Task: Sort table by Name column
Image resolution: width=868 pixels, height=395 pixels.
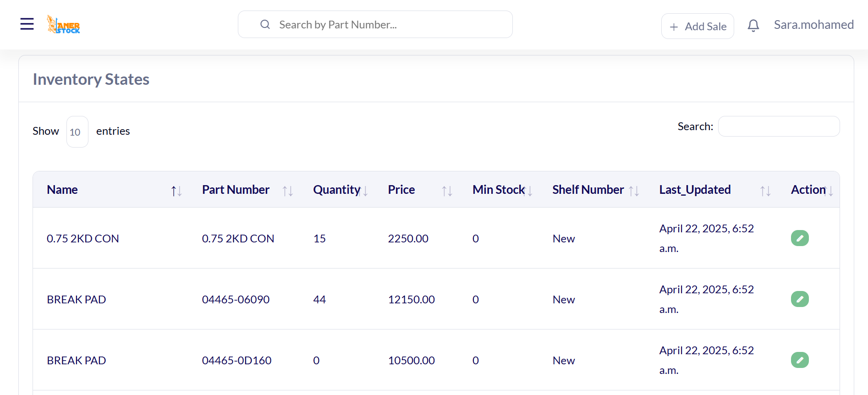Action: tap(62, 190)
